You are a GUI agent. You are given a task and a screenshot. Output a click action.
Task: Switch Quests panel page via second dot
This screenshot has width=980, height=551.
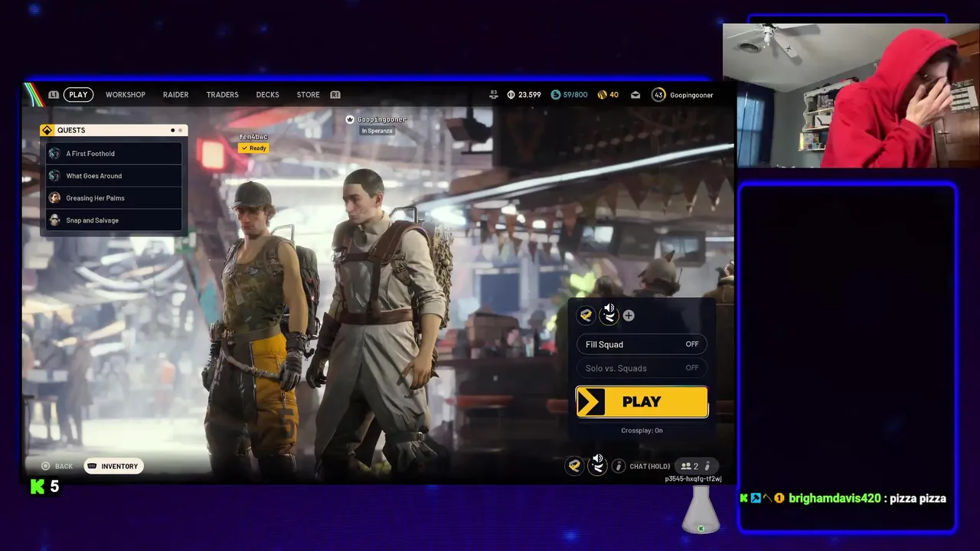coord(181,130)
